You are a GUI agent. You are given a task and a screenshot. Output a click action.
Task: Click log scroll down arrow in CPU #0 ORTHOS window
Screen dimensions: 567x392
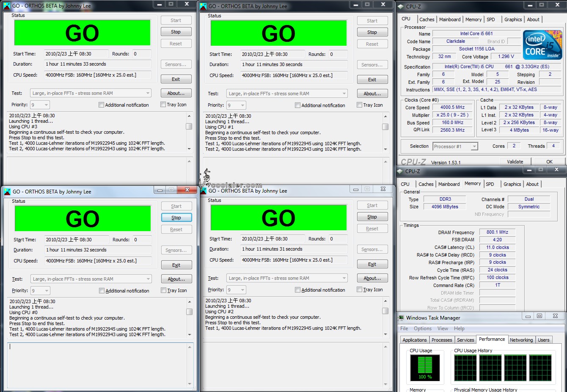click(x=190, y=334)
